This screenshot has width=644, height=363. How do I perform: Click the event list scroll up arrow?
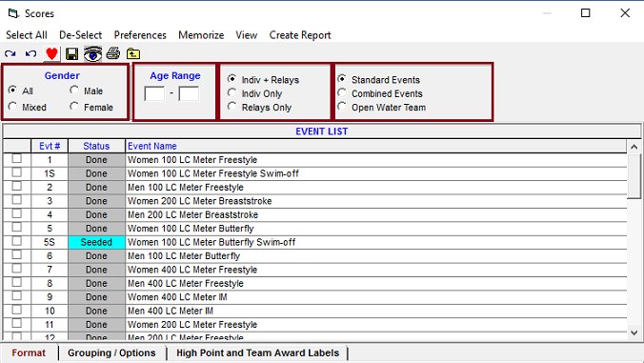[634, 147]
